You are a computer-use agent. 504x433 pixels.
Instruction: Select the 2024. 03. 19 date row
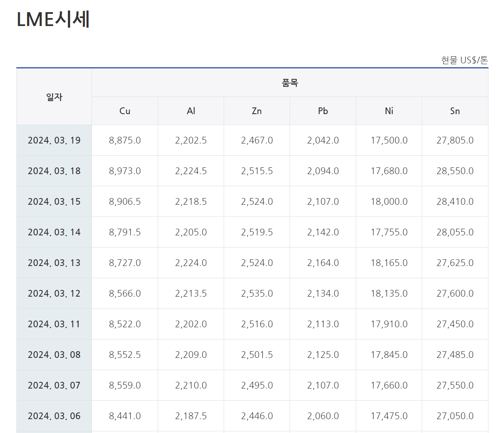[54, 140]
